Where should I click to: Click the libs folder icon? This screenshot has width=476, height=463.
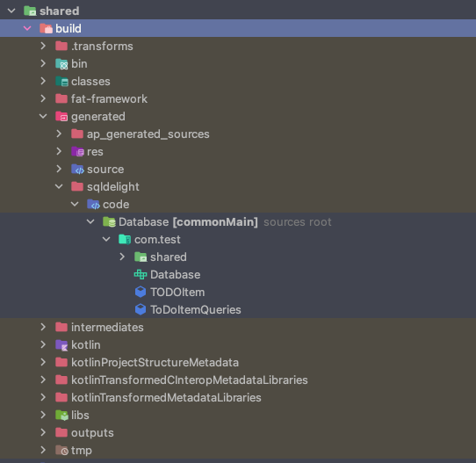[x=61, y=415]
